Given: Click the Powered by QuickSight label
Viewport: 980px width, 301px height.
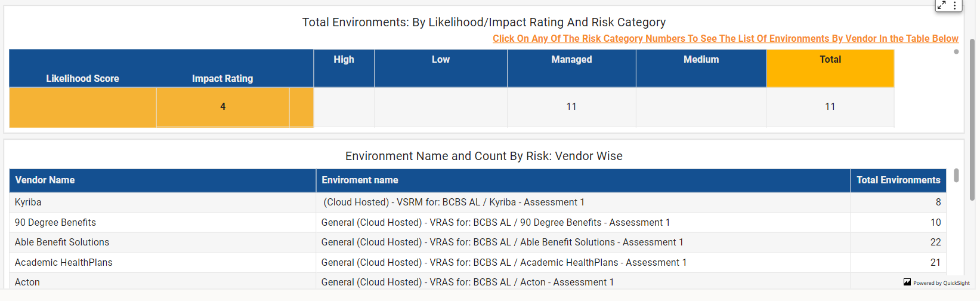Looking at the screenshot, I should (x=941, y=283).
